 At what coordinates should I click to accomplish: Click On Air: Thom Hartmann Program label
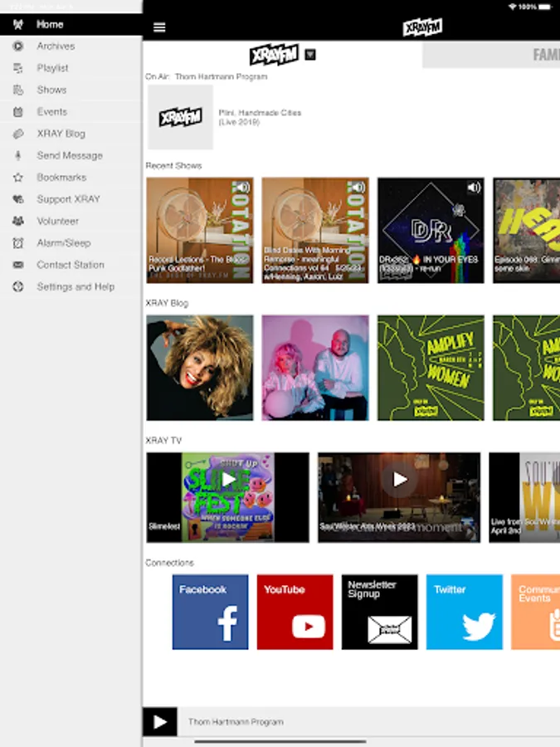pos(207,76)
